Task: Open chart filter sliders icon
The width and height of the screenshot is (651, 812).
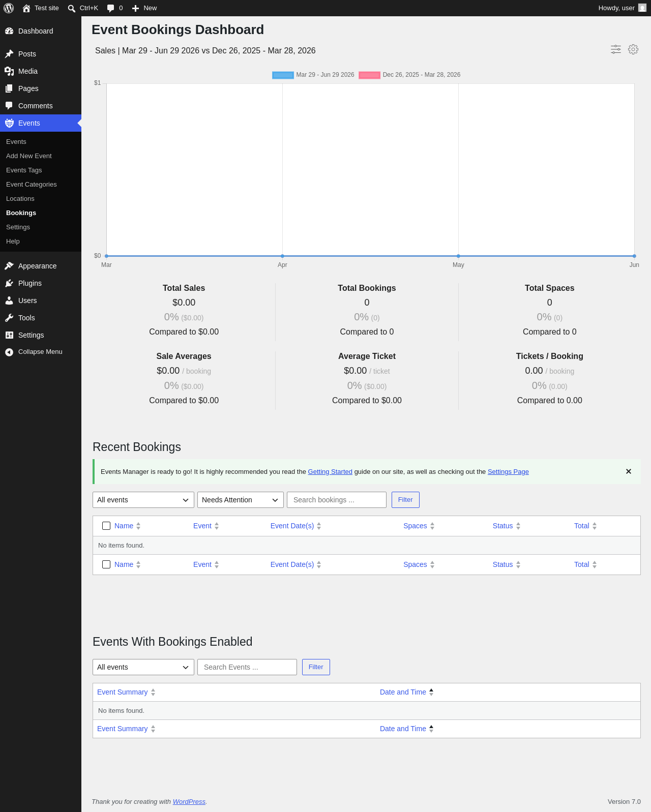Action: click(616, 49)
